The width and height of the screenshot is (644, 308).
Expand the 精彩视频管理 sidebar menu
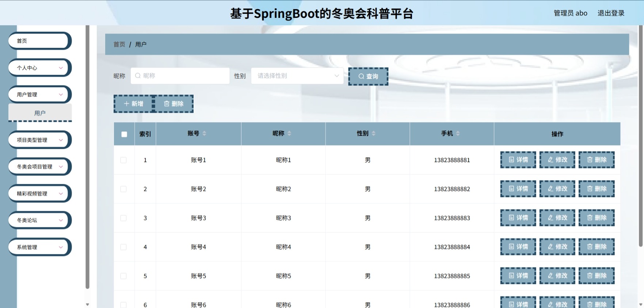click(x=40, y=193)
